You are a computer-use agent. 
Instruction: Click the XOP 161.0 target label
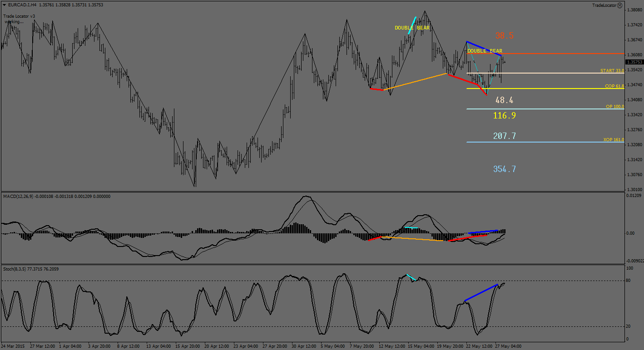tap(614, 140)
